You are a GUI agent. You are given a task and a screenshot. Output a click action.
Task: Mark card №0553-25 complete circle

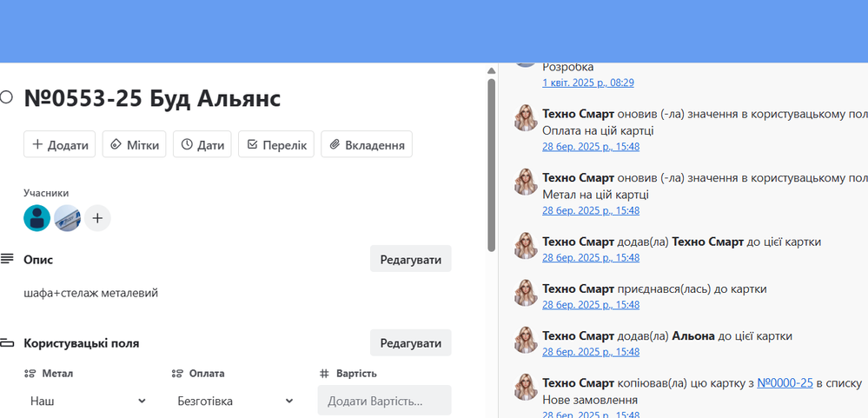[6, 97]
